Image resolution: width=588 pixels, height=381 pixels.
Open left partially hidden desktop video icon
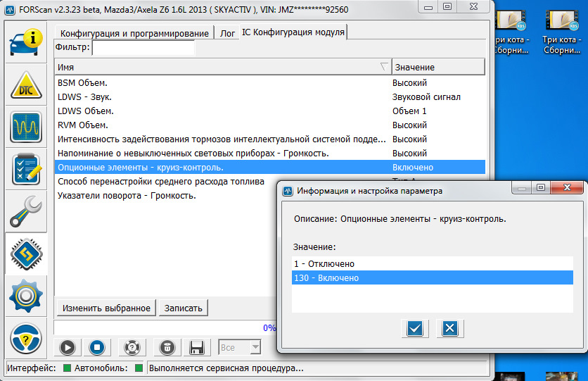(512, 32)
